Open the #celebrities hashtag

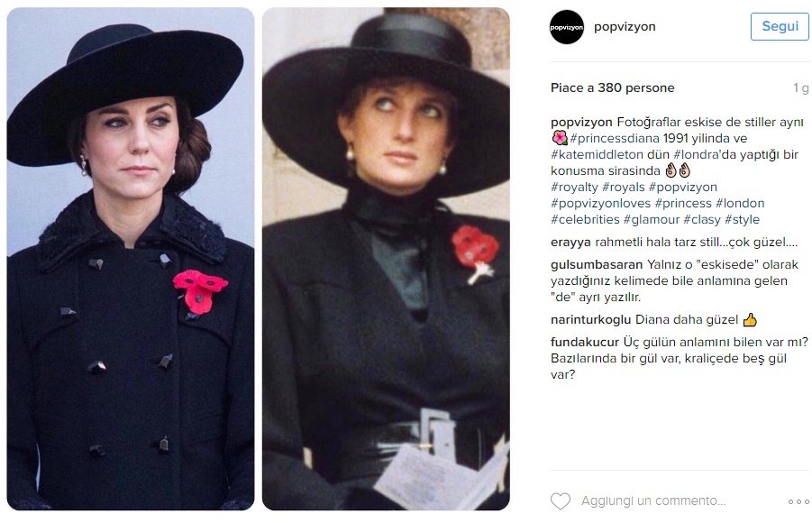click(x=585, y=219)
